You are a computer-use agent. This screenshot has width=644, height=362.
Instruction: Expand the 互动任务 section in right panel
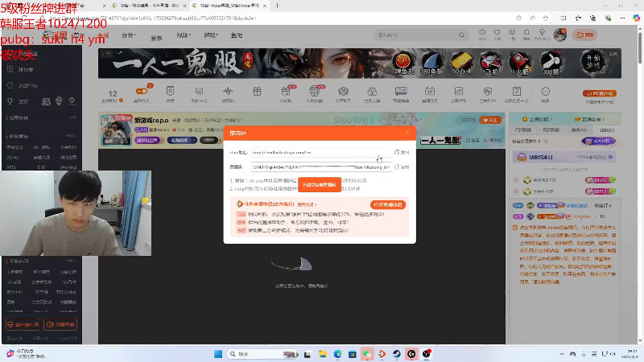[x=590, y=119]
